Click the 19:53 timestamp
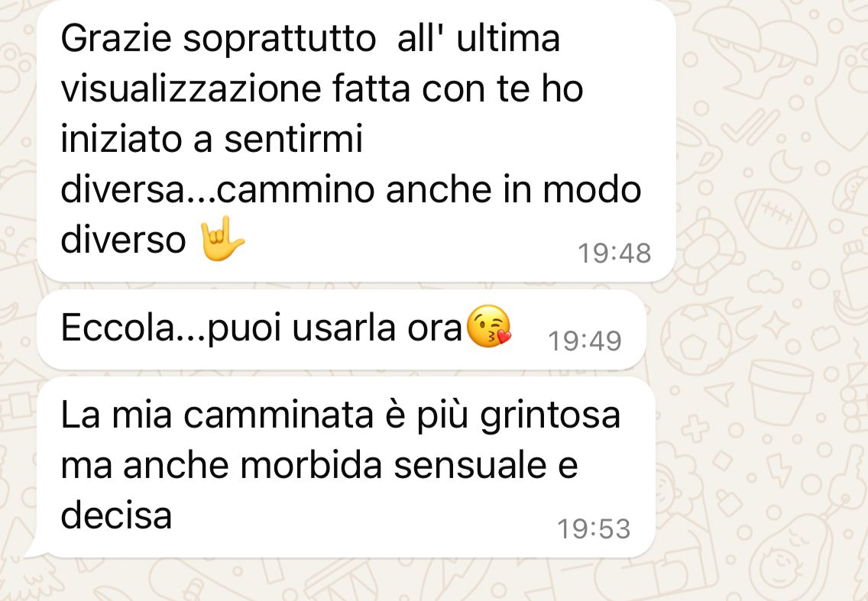 point(594,528)
